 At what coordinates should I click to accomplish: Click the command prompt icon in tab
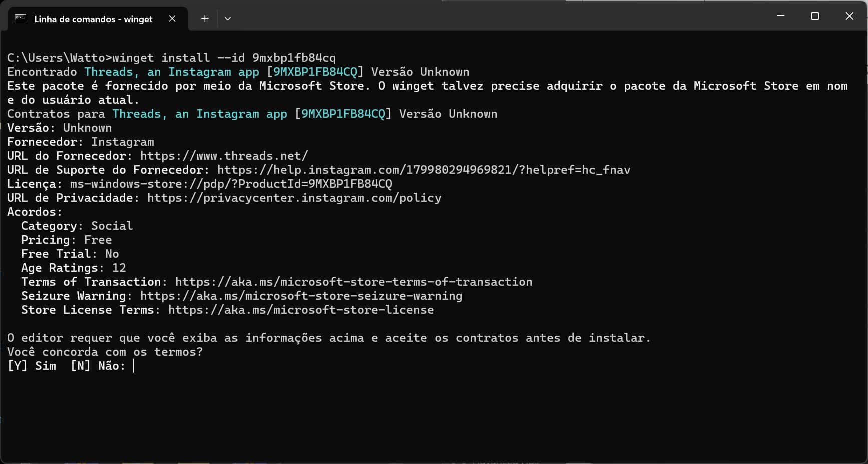[x=20, y=19]
